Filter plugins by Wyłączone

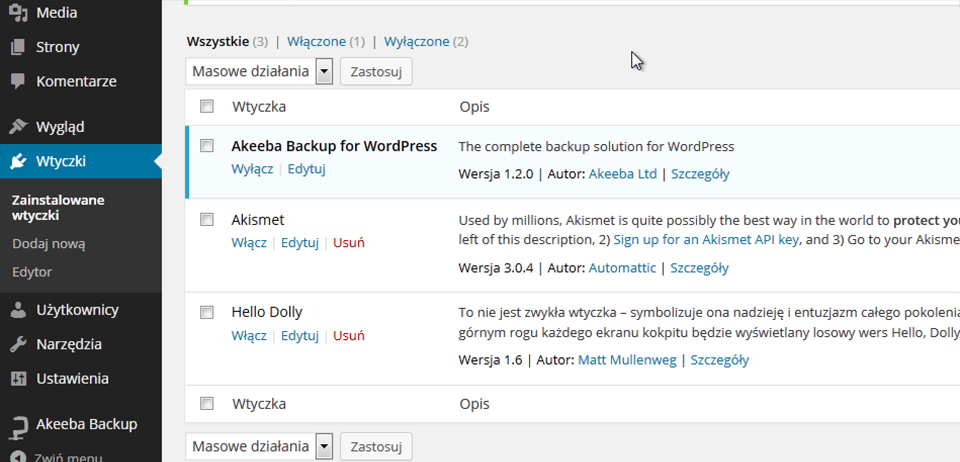pyautogui.click(x=416, y=42)
